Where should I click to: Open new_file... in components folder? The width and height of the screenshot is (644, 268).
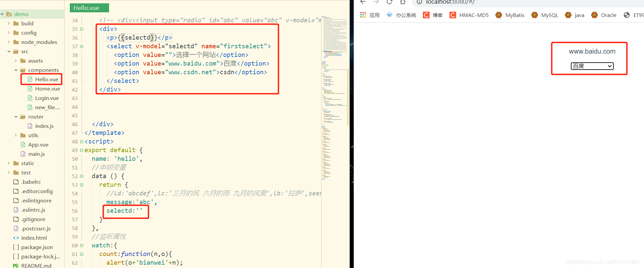tap(48, 107)
